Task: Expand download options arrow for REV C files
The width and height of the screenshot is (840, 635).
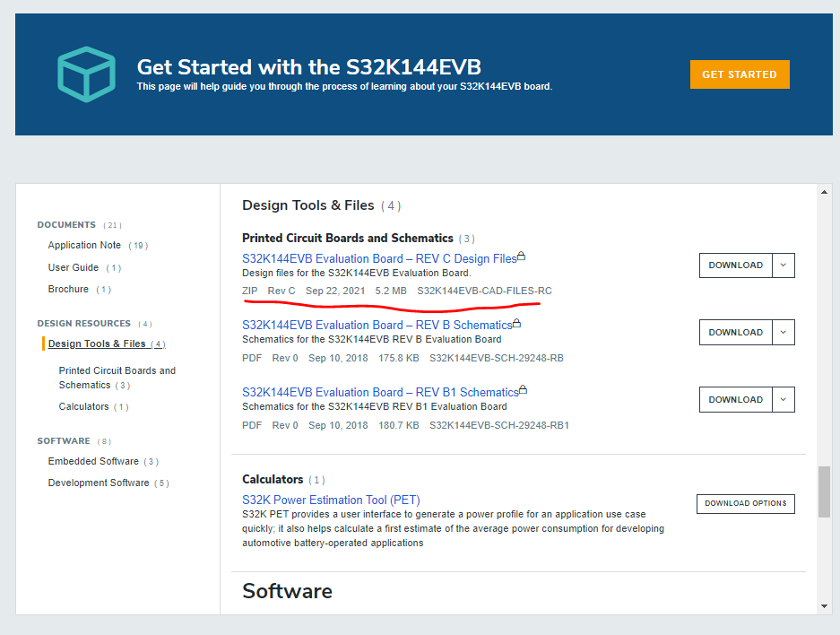Action: coord(784,265)
